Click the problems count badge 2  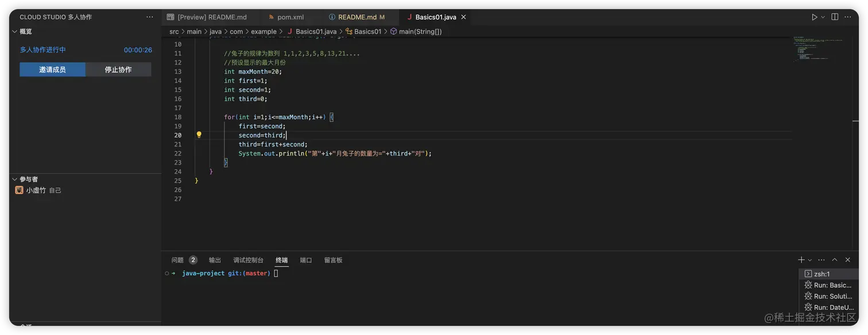(x=193, y=260)
